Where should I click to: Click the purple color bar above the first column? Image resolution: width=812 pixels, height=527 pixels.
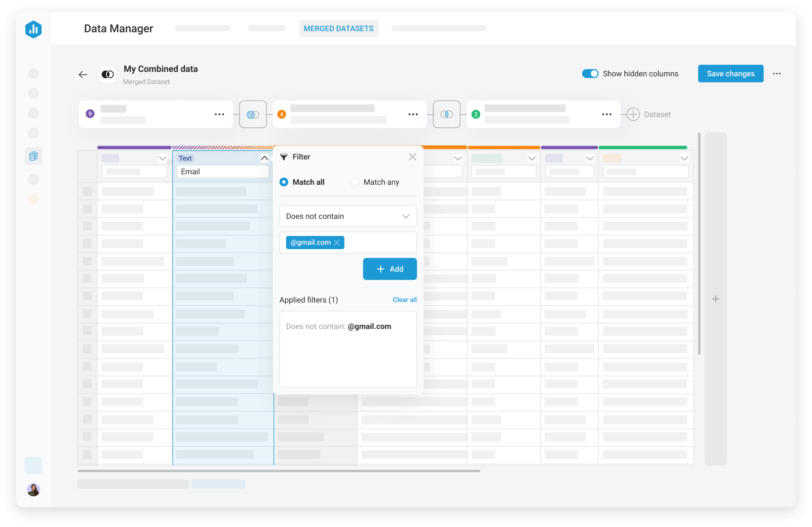(134, 147)
